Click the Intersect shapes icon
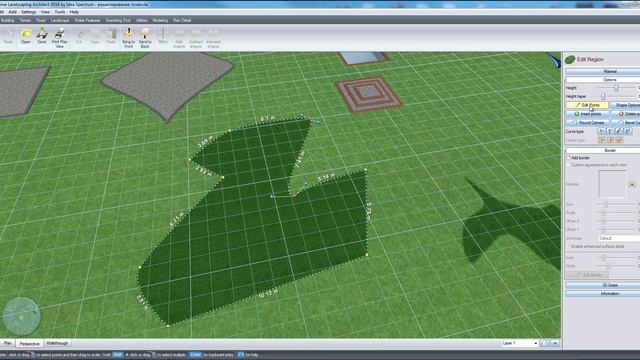This screenshot has height=360, width=640. (x=213, y=38)
